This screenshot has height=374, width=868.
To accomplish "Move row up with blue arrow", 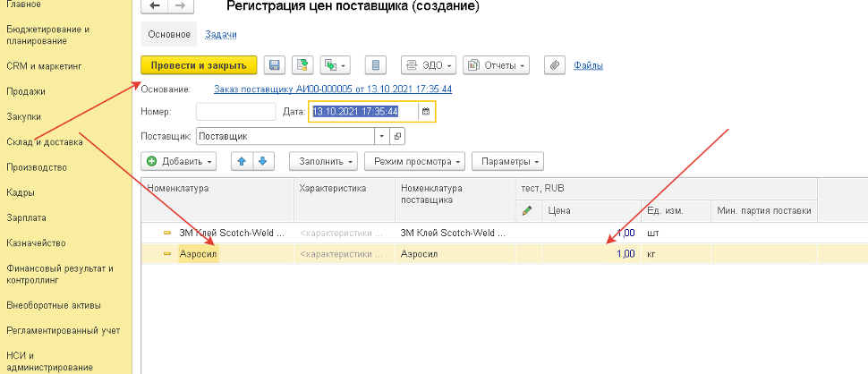I will coord(242,162).
